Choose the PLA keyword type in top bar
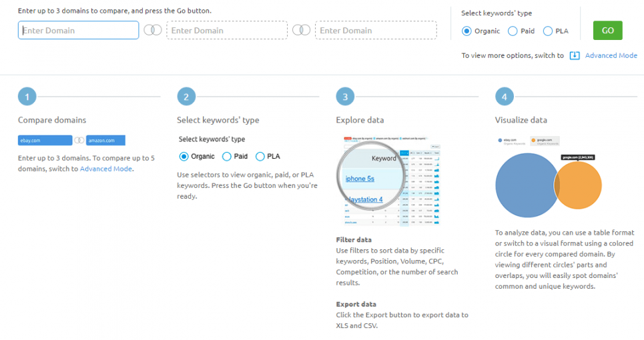The width and height of the screenshot is (644, 340). (548, 31)
